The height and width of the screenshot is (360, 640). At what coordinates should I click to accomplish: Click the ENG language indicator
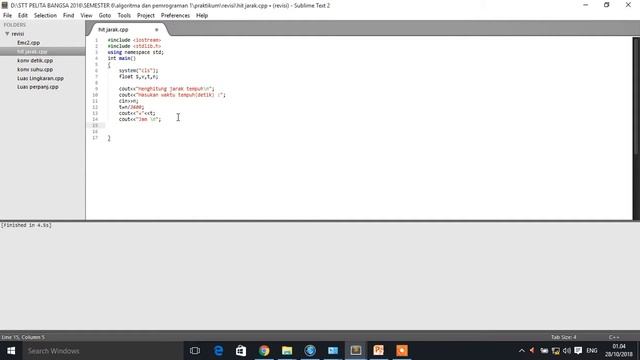tap(592, 351)
